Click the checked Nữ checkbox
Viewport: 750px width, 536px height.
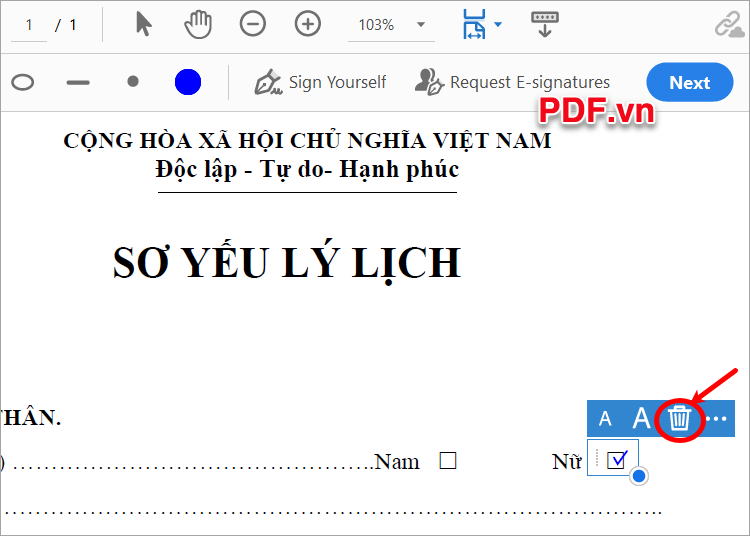(617, 459)
